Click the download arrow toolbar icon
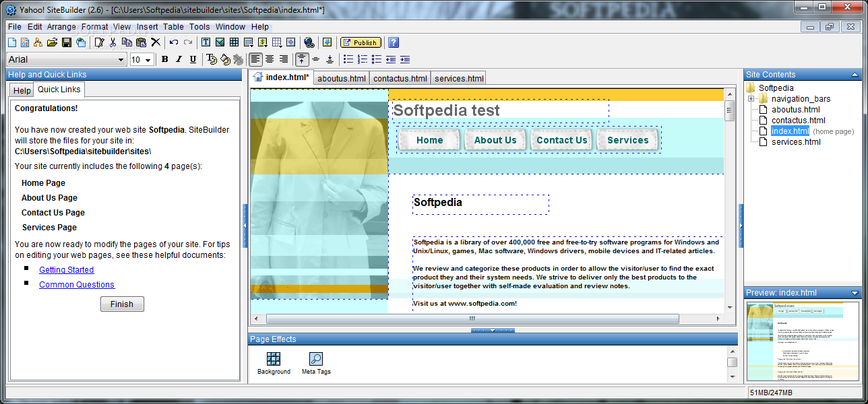Screen dimensions: 868x404 click(x=327, y=42)
